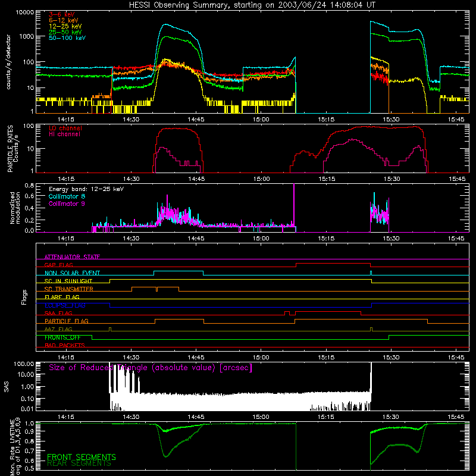
Task: Click 15:30 tick on modulation panel axis
Action: point(391,239)
